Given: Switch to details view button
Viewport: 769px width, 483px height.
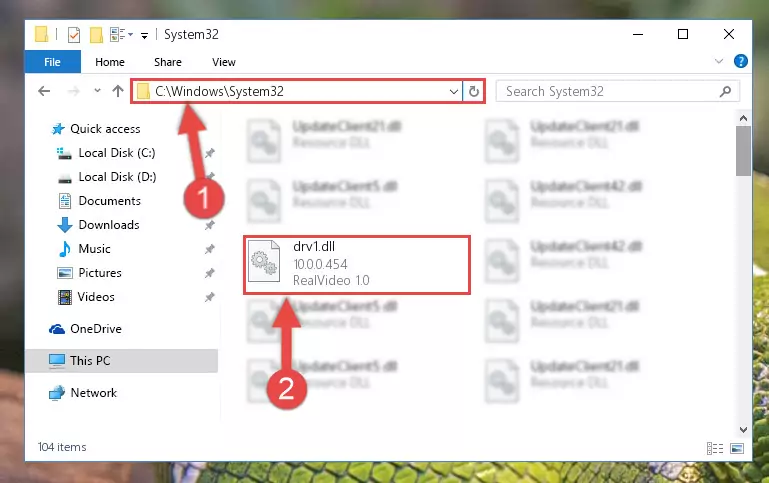Looking at the screenshot, I should tap(715, 448).
